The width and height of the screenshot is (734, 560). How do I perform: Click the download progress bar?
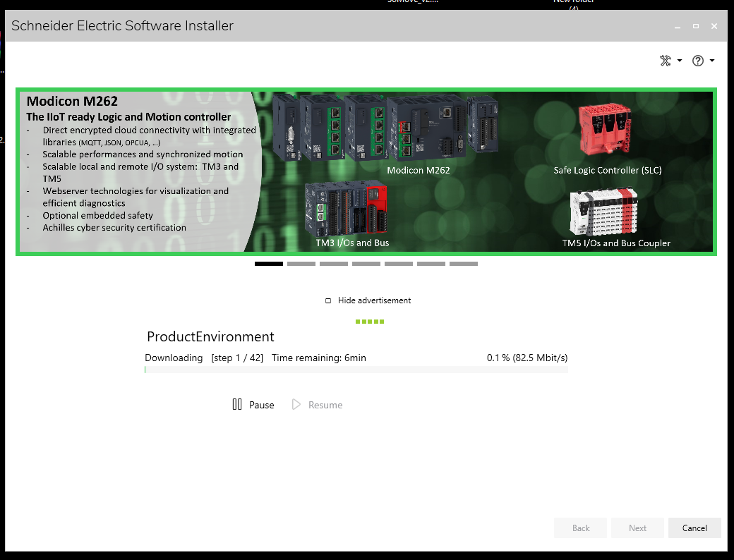356,370
